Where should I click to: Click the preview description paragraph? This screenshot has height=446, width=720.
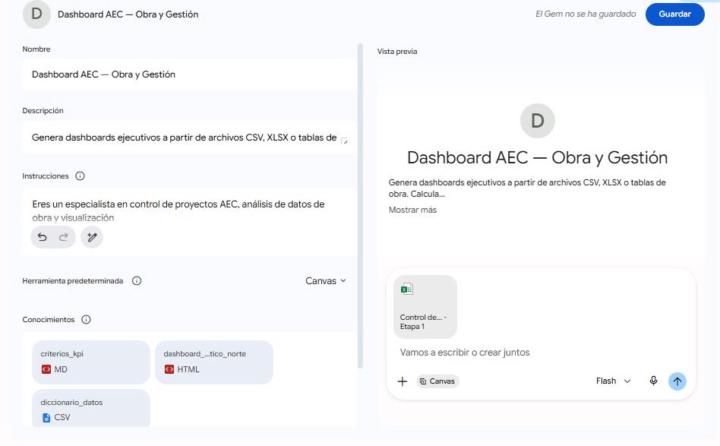[x=527, y=188]
